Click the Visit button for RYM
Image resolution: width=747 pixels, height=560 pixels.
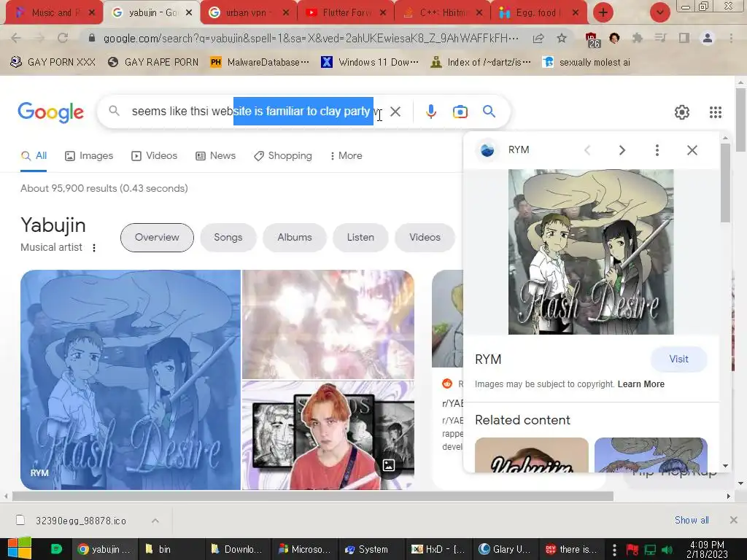click(x=678, y=359)
